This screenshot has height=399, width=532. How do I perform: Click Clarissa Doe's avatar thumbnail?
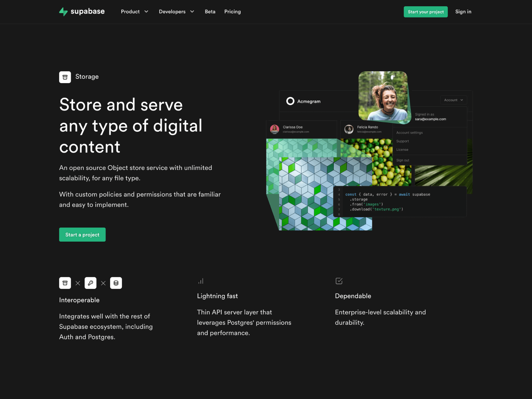coord(275,129)
